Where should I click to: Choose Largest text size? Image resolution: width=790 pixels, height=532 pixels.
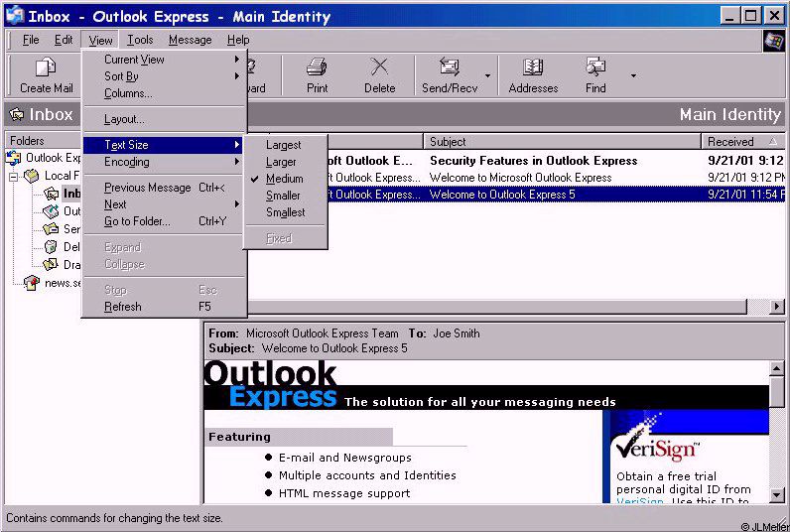(284, 145)
